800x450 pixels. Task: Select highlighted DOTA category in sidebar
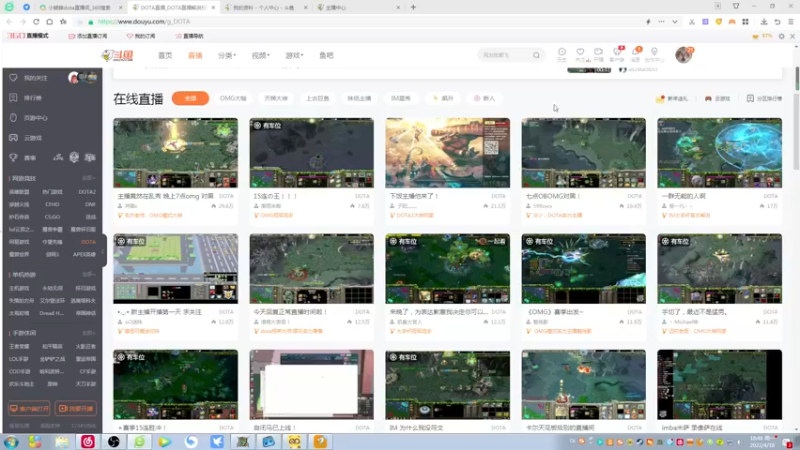pyautogui.click(x=88, y=242)
